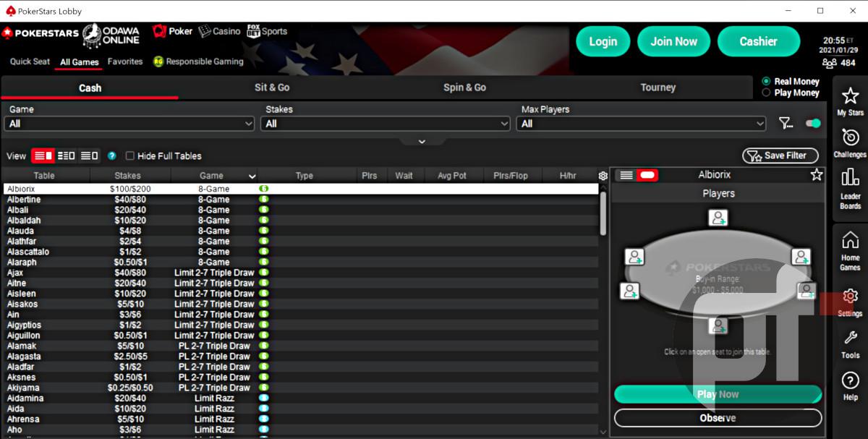Click Play Now to join the table
Viewport: 868px width, 439px height.
point(718,394)
